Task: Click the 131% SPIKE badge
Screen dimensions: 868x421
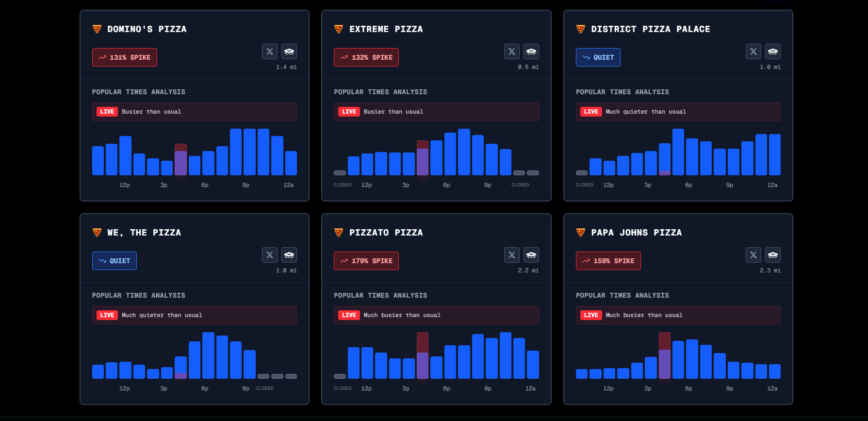Action: click(x=125, y=57)
